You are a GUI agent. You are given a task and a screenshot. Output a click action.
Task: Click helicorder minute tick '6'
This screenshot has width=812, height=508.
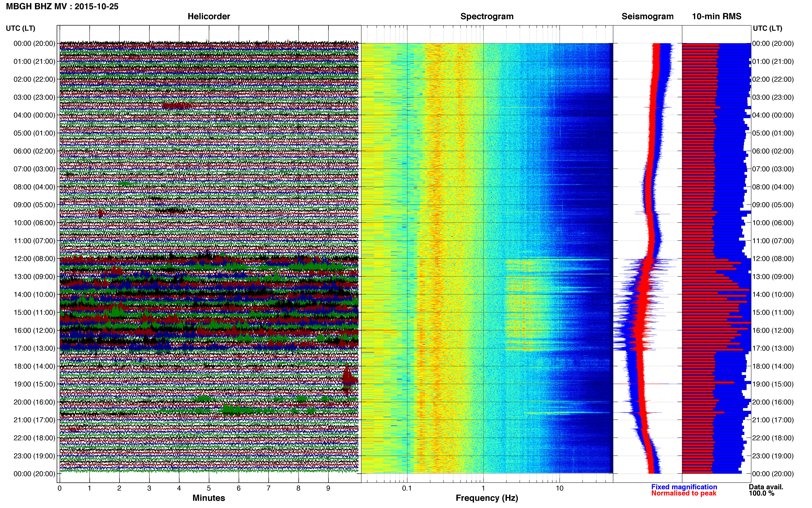click(x=239, y=488)
